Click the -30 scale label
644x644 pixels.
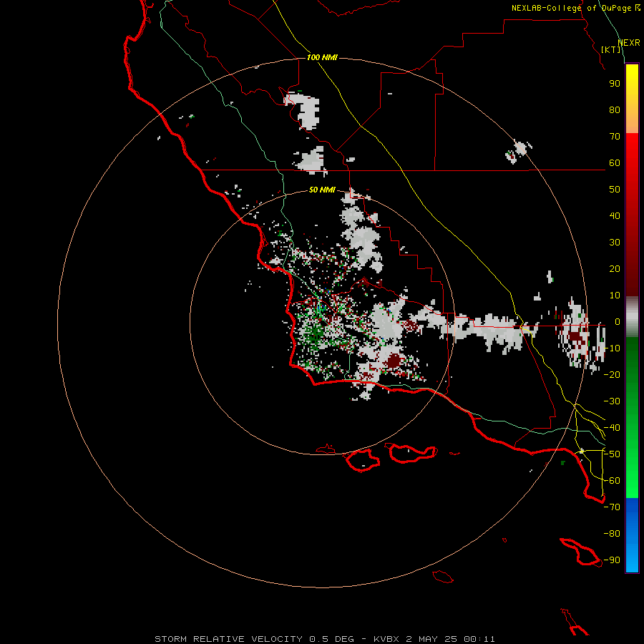pos(612,401)
